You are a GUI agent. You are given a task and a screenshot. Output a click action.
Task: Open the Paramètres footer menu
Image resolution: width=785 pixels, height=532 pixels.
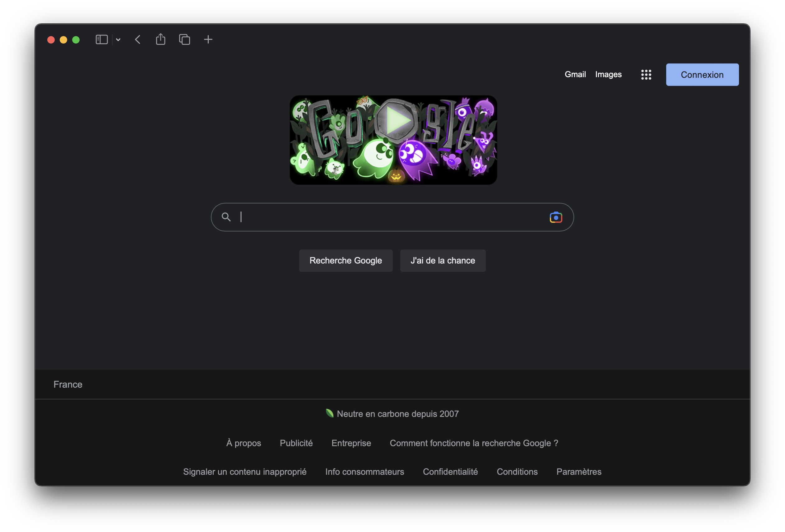point(578,472)
